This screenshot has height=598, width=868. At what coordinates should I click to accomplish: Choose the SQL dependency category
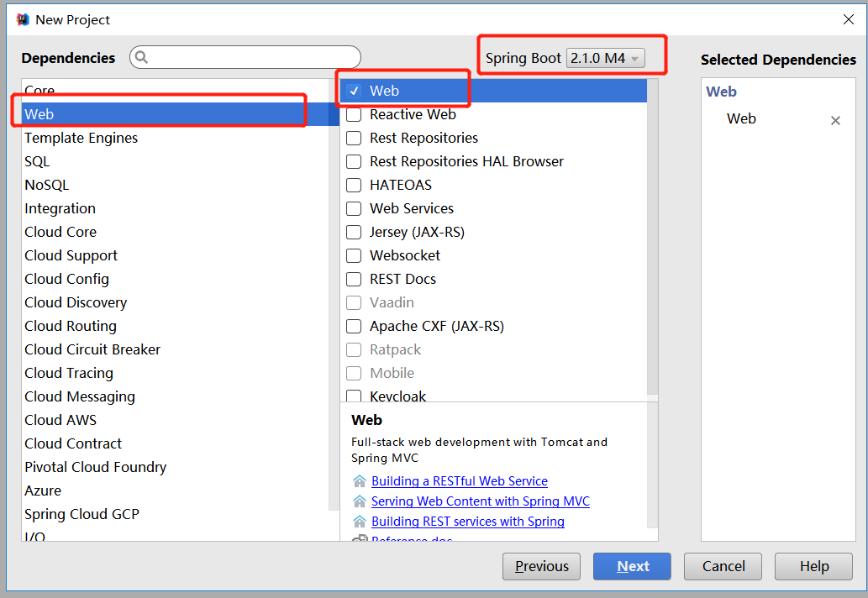pyautogui.click(x=37, y=161)
